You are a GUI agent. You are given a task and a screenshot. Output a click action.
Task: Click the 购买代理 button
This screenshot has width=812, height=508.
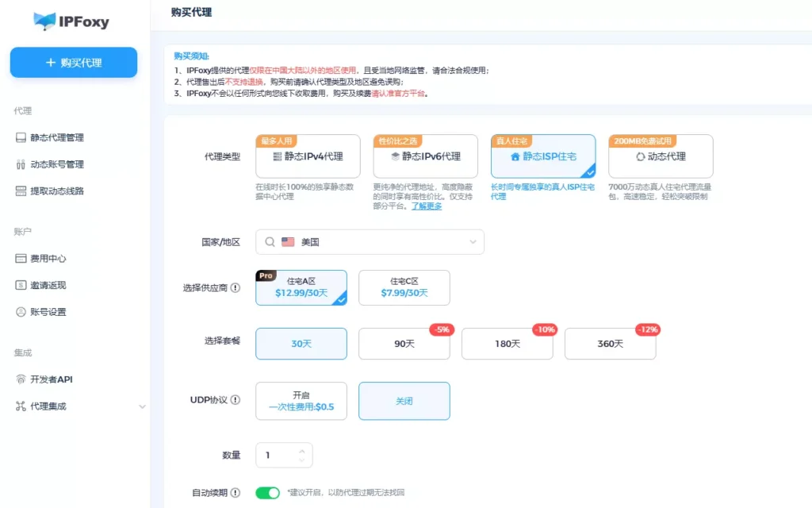[74, 63]
